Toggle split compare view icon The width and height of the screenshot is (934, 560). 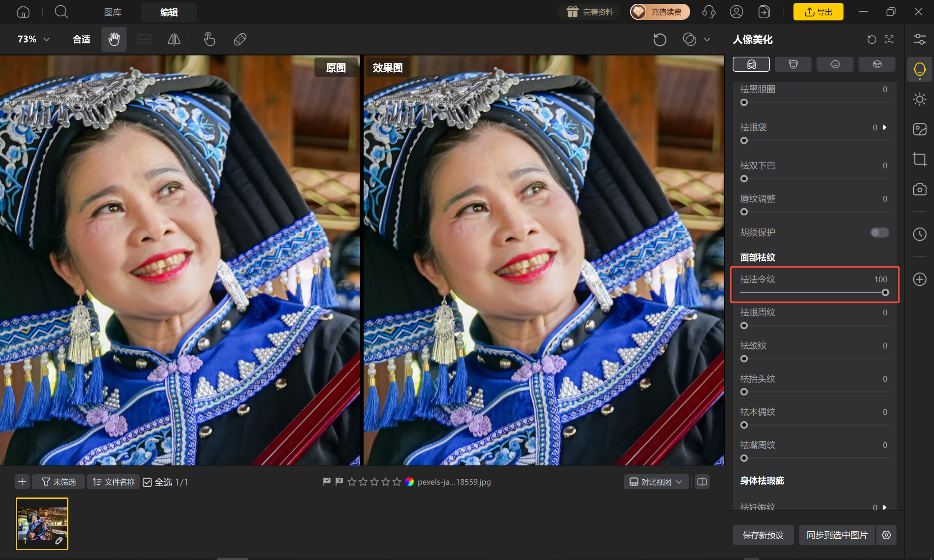(x=702, y=482)
